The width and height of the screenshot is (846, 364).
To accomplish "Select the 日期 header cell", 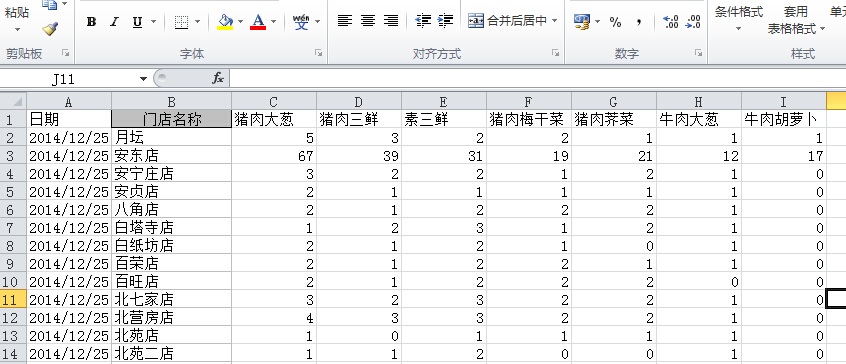I will [x=69, y=119].
